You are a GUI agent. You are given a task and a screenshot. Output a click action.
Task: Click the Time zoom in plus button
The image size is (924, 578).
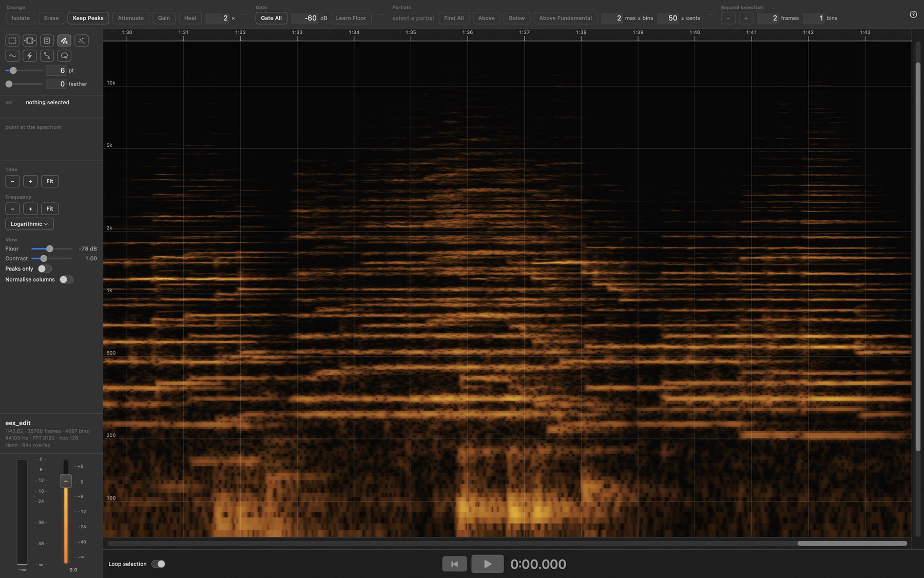coord(30,181)
